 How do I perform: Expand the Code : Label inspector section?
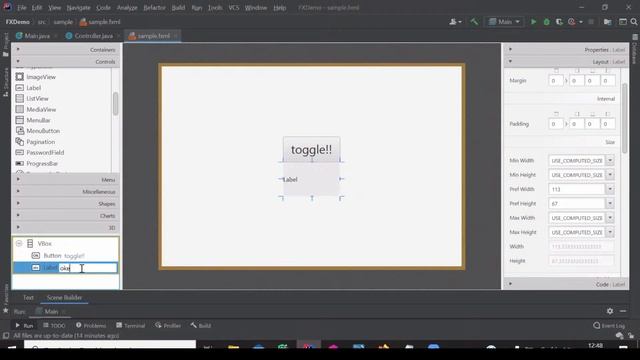[x=566, y=284]
